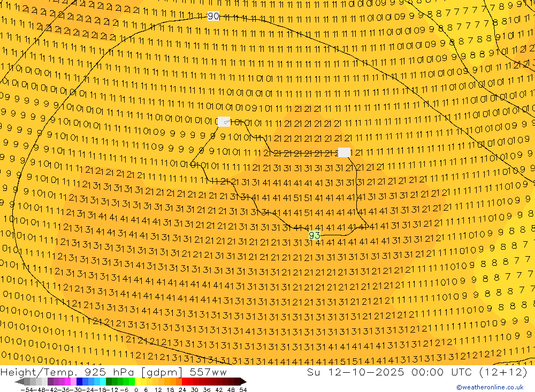Pick the bright red swatch above 24
The image size is (535, 392).
[x=185, y=381]
